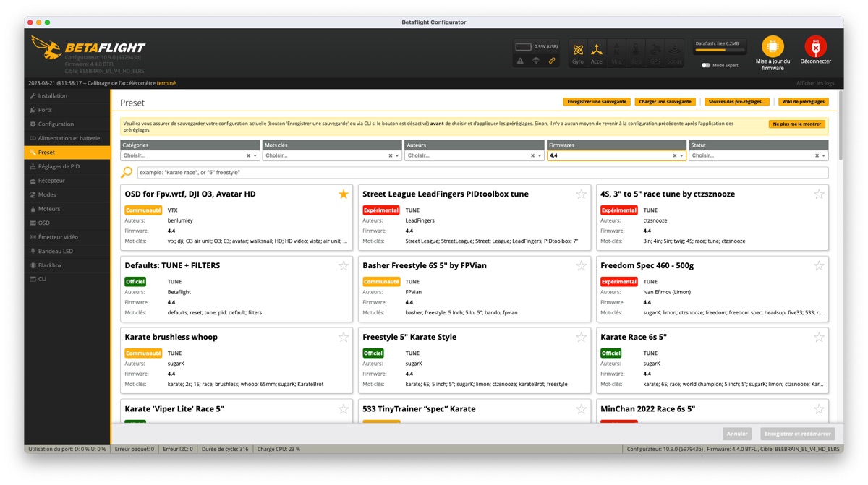The height and width of the screenshot is (485, 868).
Task: Click the Émetteur vidéo antenna icon
Action: click(x=33, y=237)
